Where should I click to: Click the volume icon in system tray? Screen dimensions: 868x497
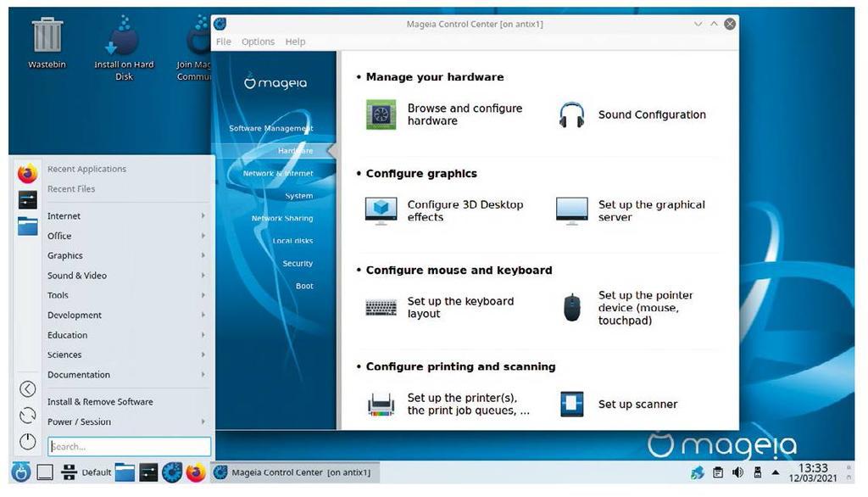point(737,472)
